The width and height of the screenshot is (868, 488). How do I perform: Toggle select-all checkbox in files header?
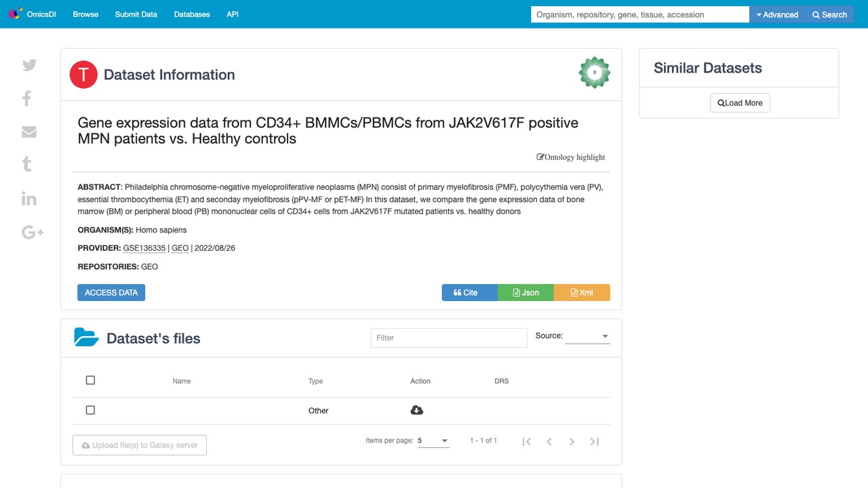point(90,380)
